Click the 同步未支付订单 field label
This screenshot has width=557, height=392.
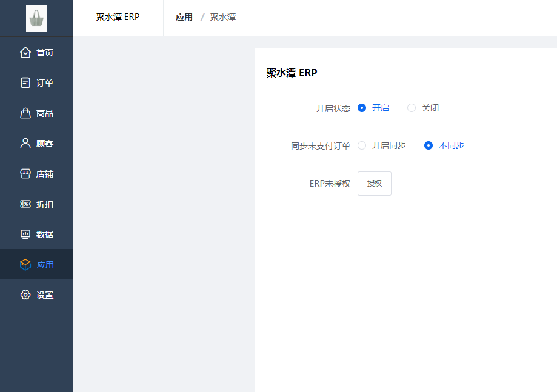tap(321, 146)
